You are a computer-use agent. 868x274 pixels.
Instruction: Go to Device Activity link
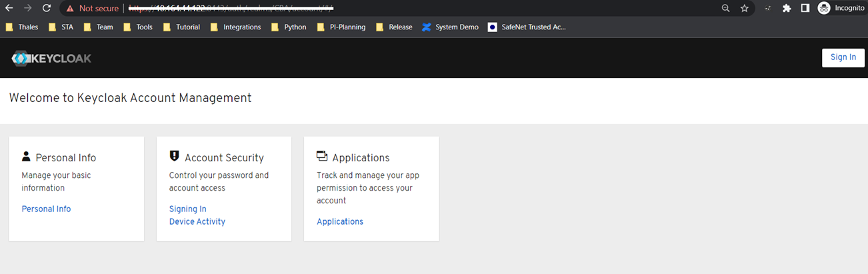click(197, 221)
